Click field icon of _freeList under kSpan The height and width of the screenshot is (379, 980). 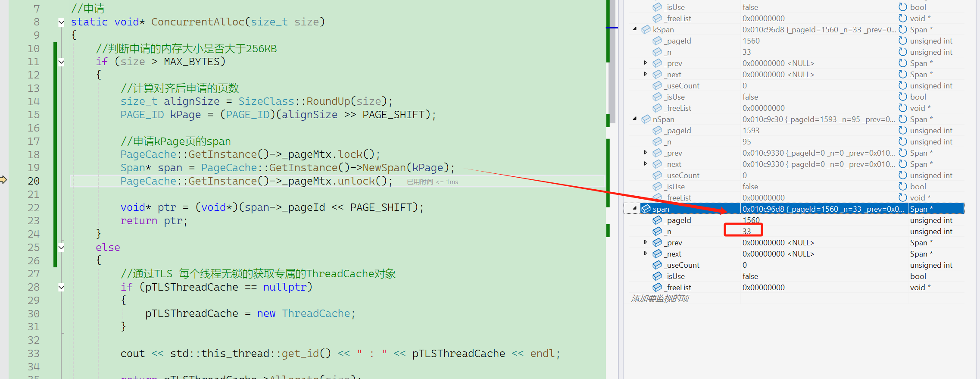[x=657, y=108]
